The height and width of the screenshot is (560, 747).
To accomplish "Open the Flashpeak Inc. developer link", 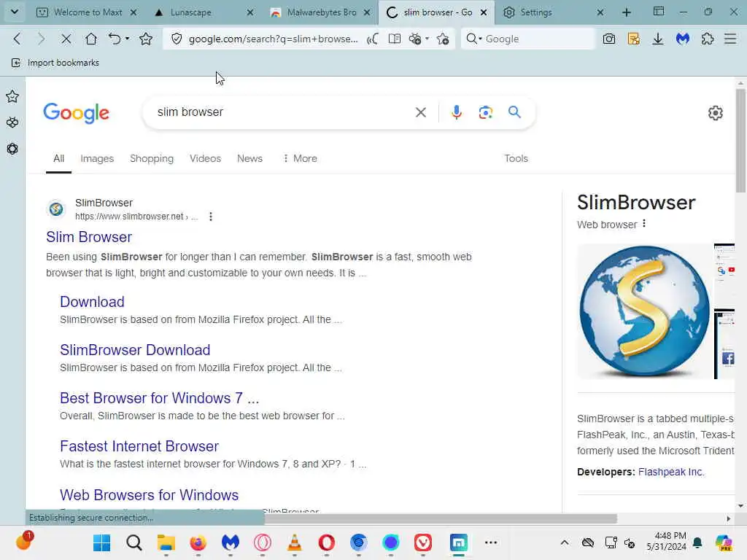I will [671, 472].
